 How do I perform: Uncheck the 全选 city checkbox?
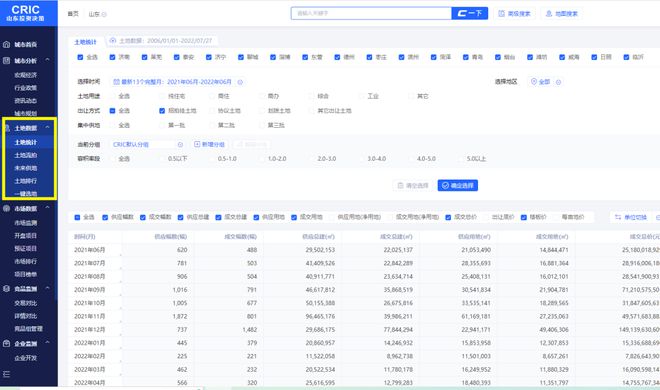[x=80, y=57]
